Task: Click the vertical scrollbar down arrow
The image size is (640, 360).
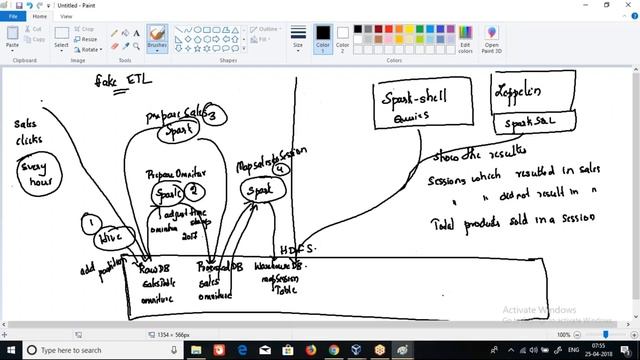Action: [636, 316]
